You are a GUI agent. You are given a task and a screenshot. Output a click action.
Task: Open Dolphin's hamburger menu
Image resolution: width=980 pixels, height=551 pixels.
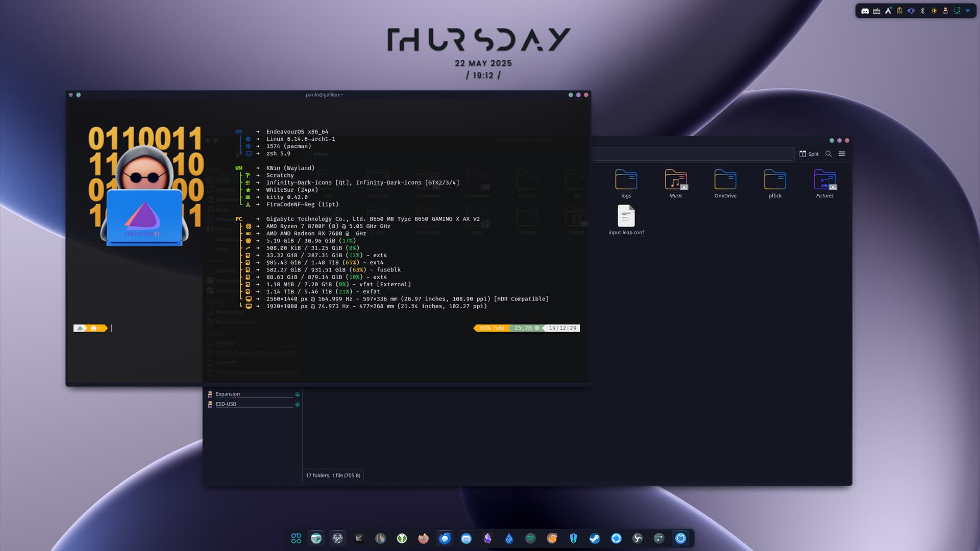842,154
